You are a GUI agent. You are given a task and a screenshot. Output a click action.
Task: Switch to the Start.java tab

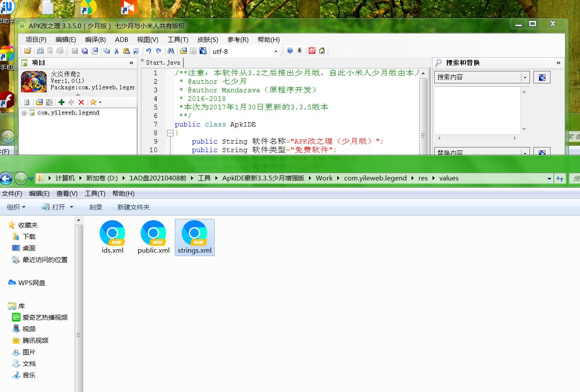[x=163, y=62]
